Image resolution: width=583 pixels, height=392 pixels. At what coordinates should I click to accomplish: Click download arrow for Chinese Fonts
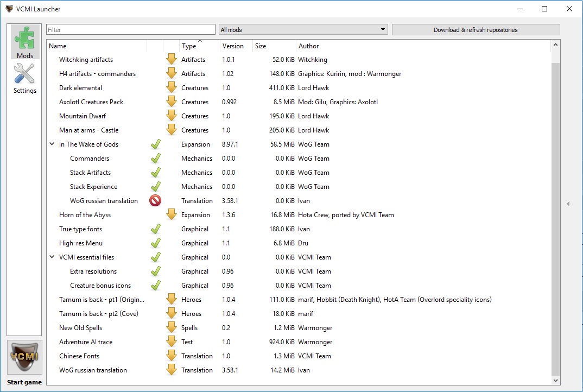click(x=172, y=356)
